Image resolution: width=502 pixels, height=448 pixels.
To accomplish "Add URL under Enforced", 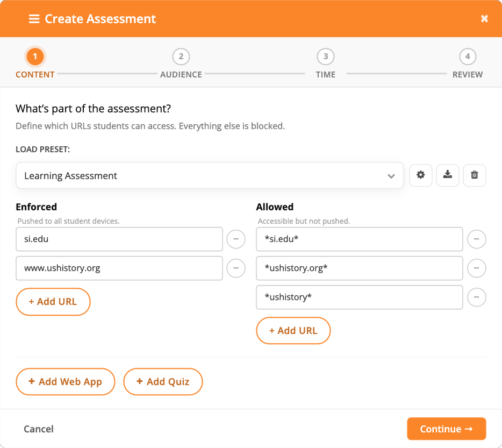I will click(x=53, y=302).
